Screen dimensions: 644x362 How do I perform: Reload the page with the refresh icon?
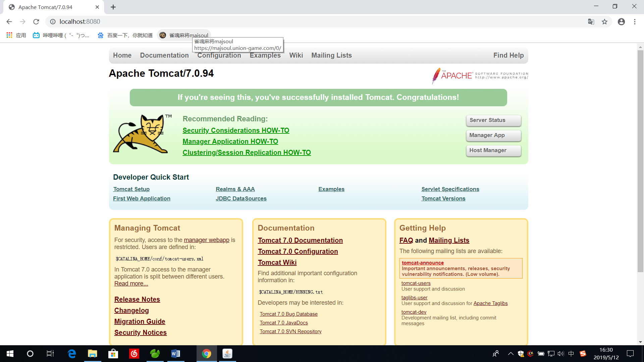pos(36,22)
